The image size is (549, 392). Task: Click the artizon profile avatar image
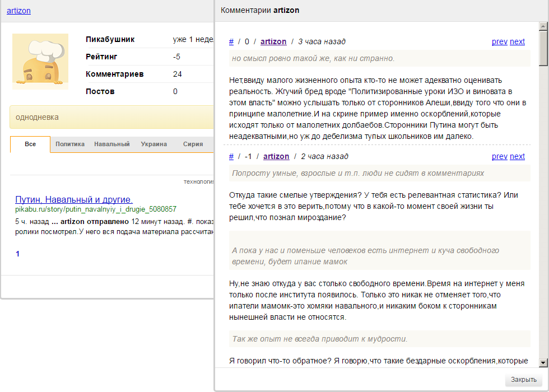[40, 62]
